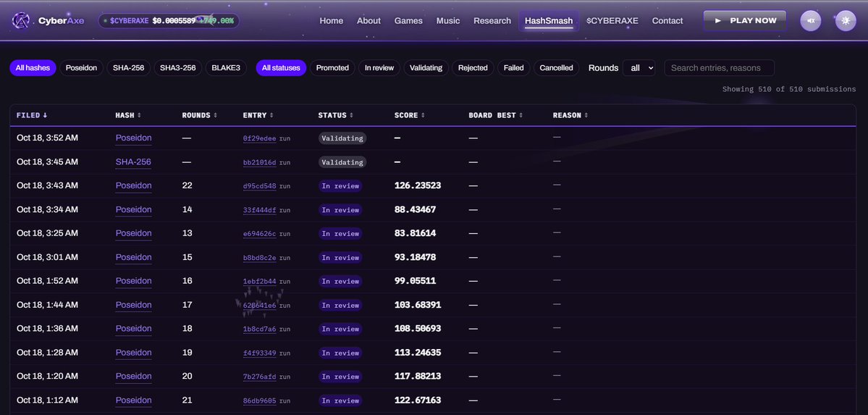Click filed time Oct 18, 3:01 AM
The width and height of the screenshot is (868, 415).
[47, 257]
